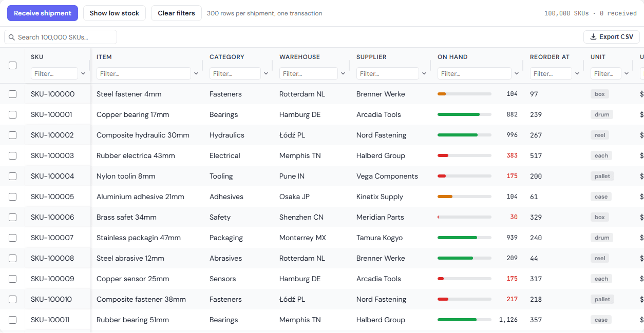This screenshot has height=333, width=644.
Task: Click the Abrasives category cell
Action: 225,258
